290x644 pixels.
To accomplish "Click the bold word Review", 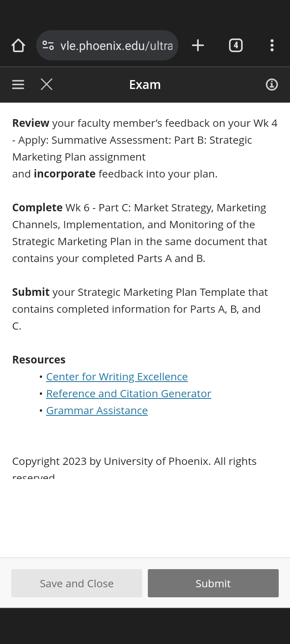I will pos(31,123).
